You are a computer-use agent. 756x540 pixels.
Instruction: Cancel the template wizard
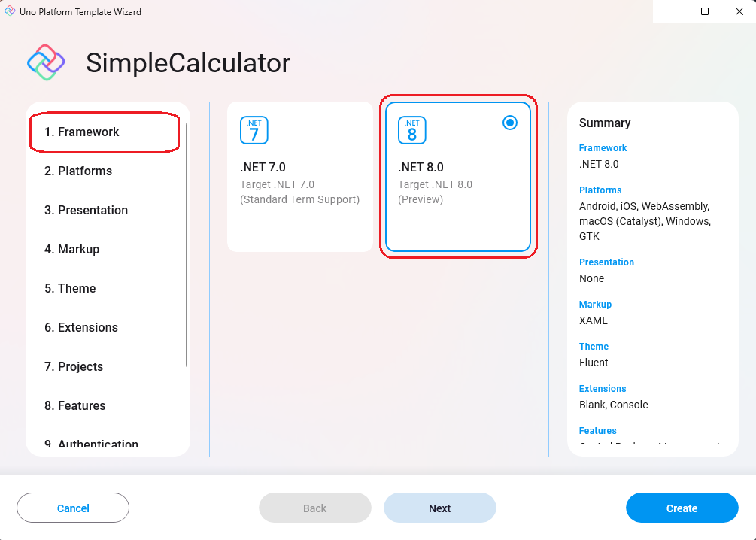(72, 508)
